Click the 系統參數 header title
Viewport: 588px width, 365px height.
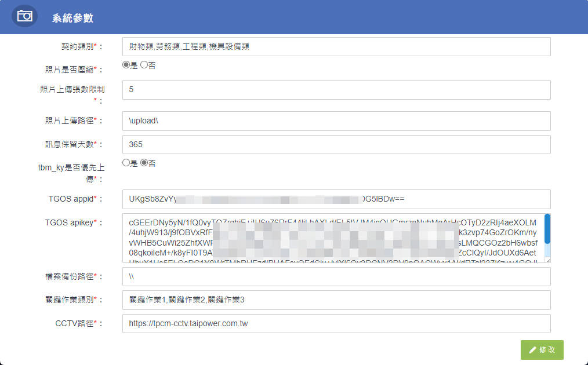[x=72, y=18]
